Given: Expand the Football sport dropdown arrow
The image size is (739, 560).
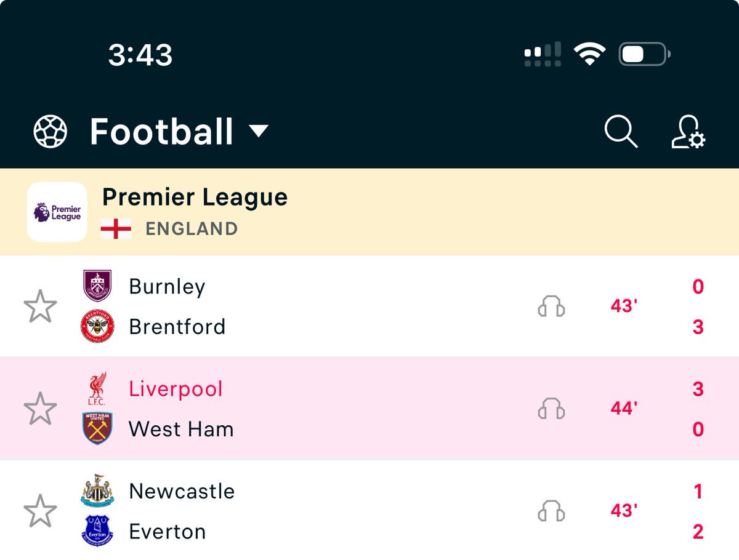Looking at the screenshot, I should (x=258, y=131).
